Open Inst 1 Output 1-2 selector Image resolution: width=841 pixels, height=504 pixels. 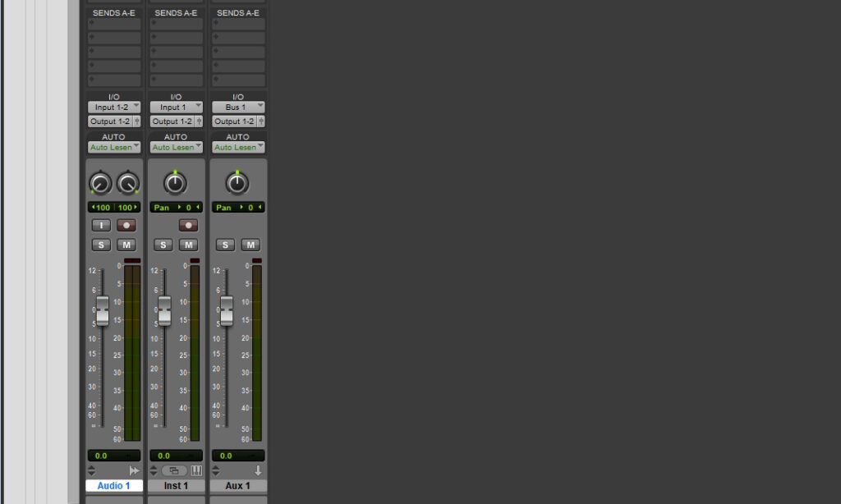click(172, 121)
